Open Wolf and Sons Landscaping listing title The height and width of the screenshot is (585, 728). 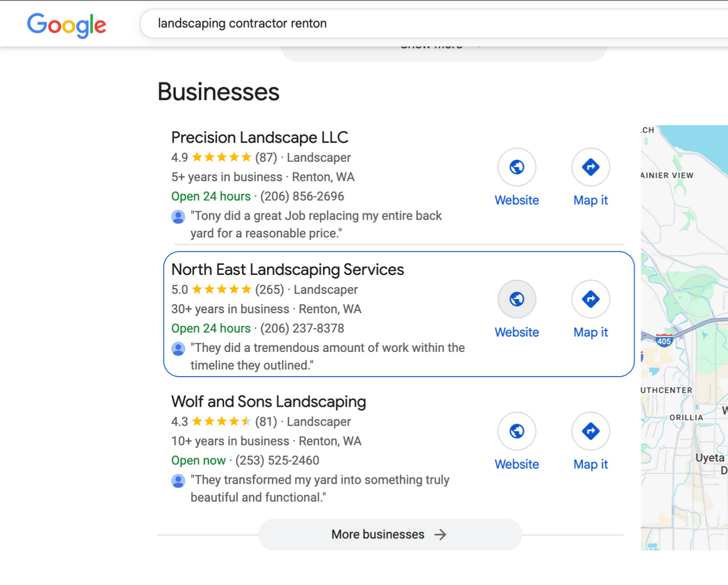tap(268, 401)
